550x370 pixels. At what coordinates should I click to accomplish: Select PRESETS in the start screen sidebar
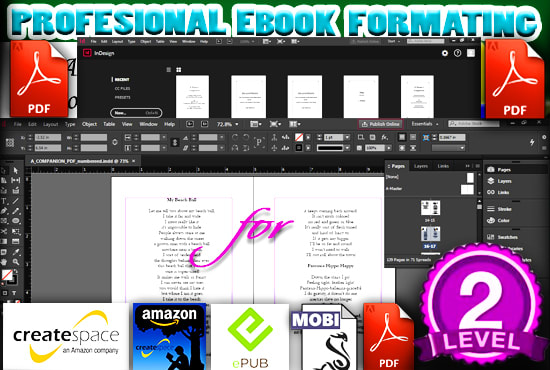point(122,97)
